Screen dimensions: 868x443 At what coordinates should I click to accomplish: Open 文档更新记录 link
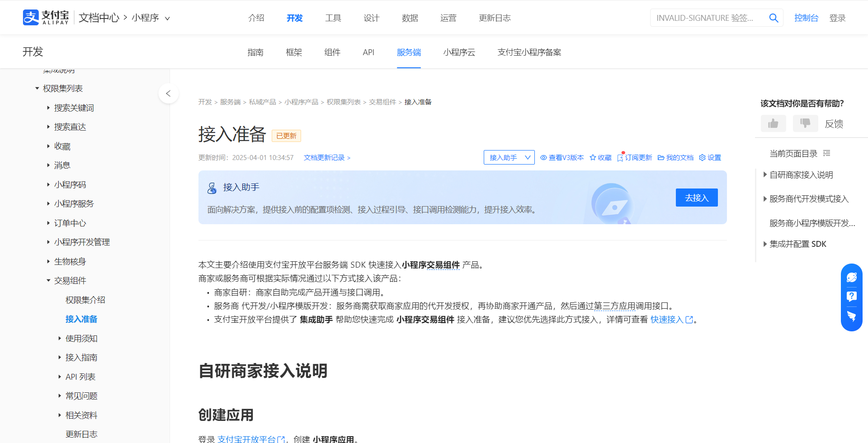click(327, 157)
